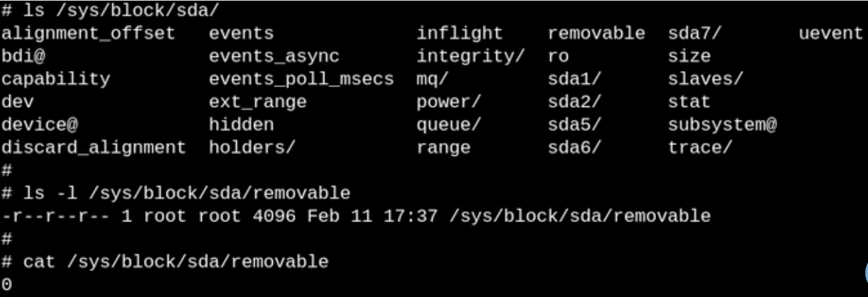Click the alignment_offset entry in the listing
This screenshot has height=297, width=868.
[88, 33]
